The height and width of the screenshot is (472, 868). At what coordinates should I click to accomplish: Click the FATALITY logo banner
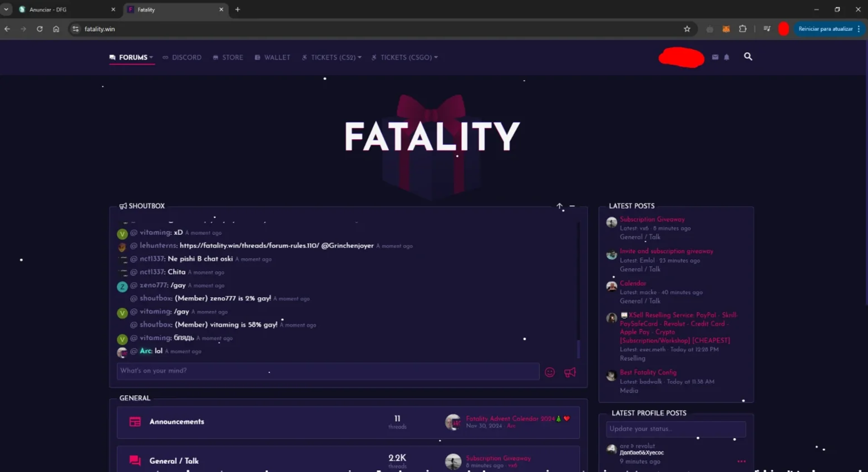432,137
